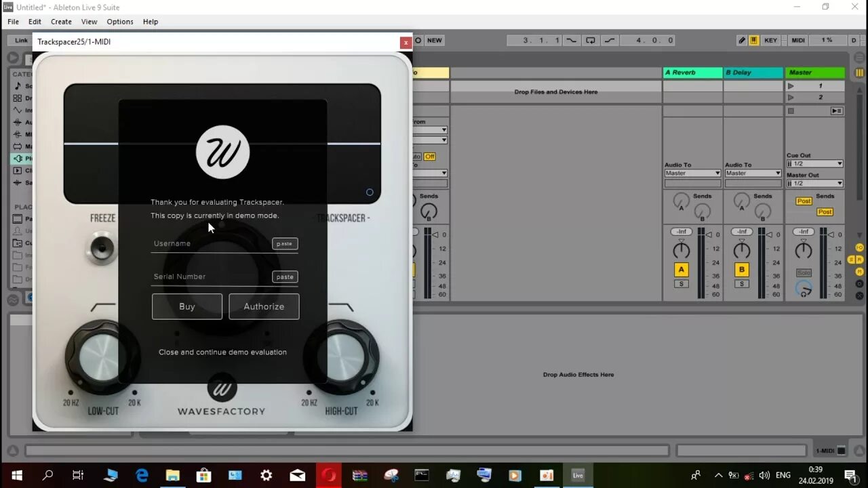Click the Buy button

click(187, 306)
